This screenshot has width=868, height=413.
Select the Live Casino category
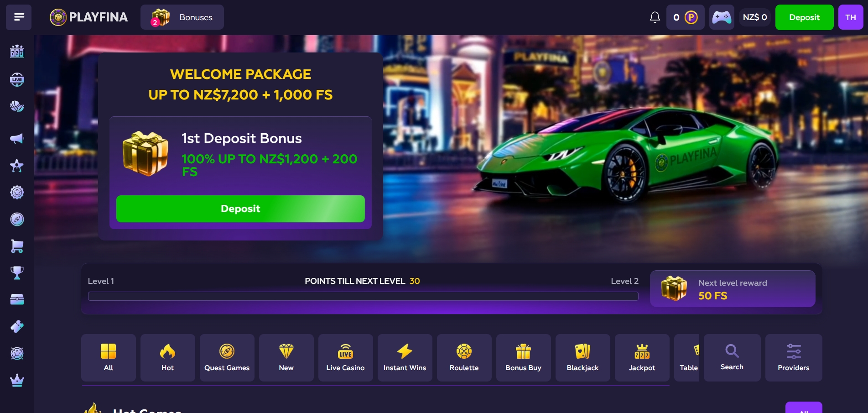(x=345, y=358)
